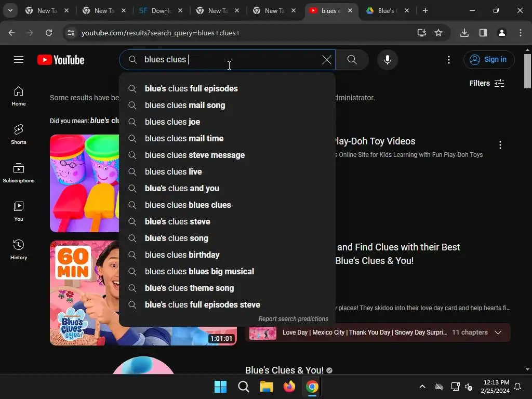Viewport: 532px width, 399px height.
Task: Click the magnifier search button
Action: (x=352, y=60)
